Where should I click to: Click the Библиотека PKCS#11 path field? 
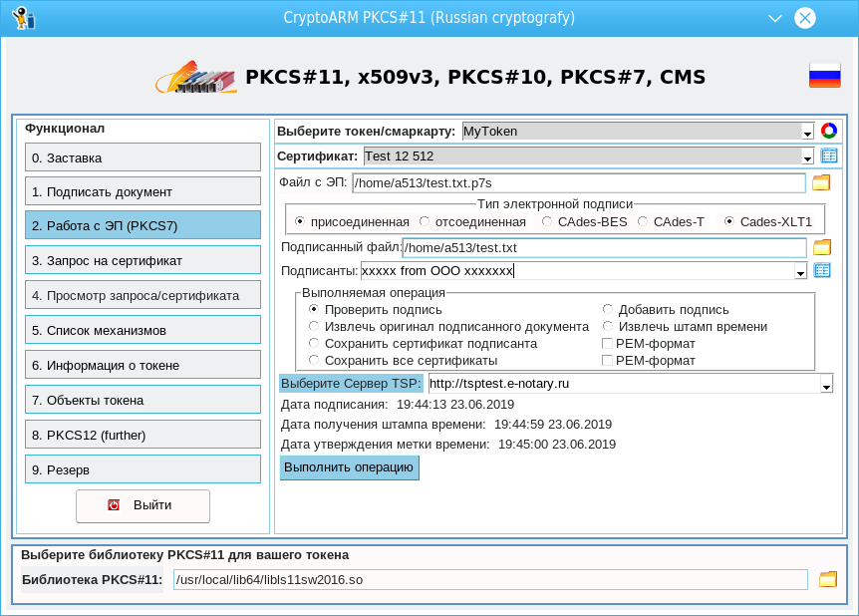(x=490, y=580)
